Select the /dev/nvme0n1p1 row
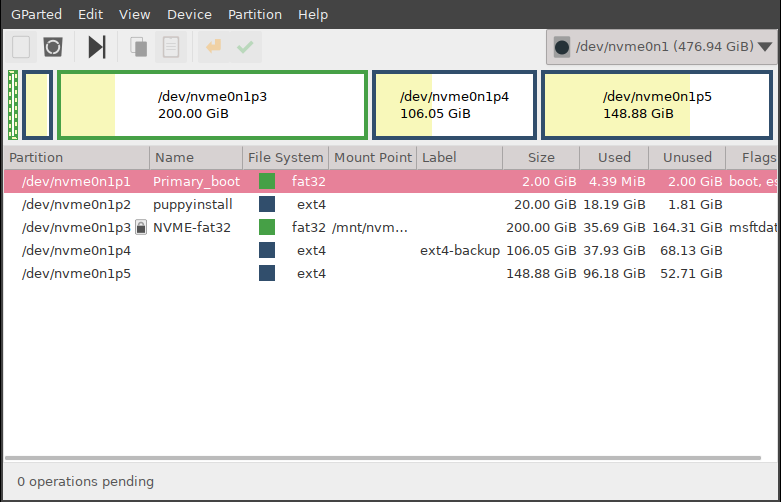This screenshot has height=502, width=781. tap(390, 181)
